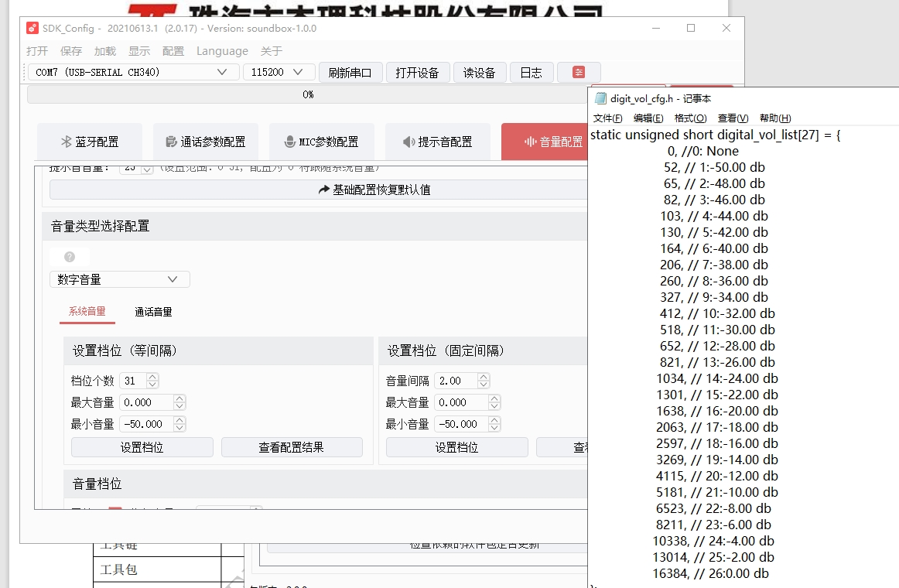Switch to the 通话参数配置 tab
Viewport: 899px width, 588px height.
tap(206, 142)
